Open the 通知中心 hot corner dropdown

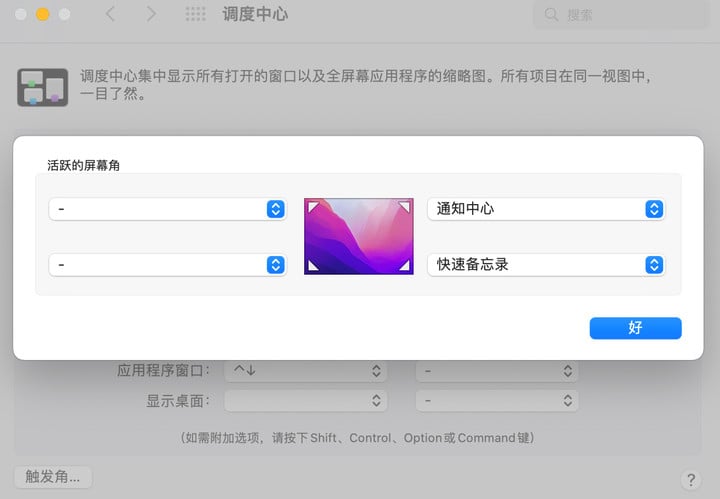[546, 209]
